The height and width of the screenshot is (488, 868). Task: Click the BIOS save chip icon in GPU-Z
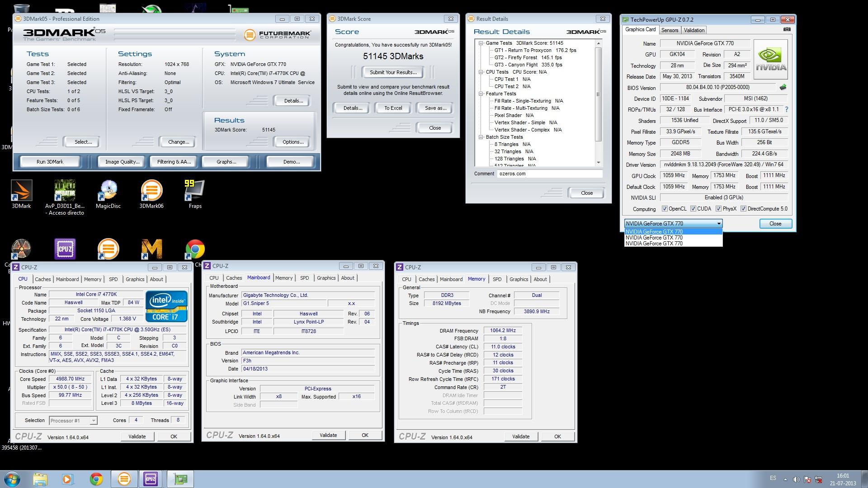click(x=783, y=87)
